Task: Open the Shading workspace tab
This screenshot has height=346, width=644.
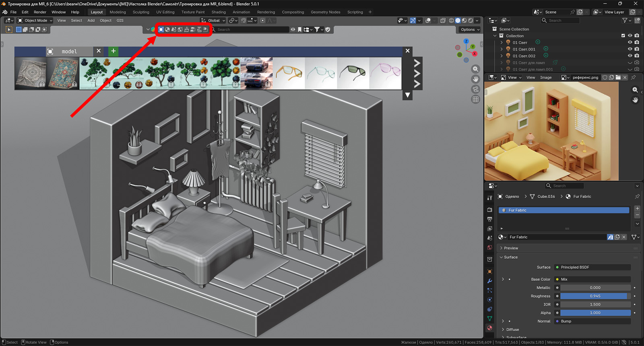Action: coord(219,12)
